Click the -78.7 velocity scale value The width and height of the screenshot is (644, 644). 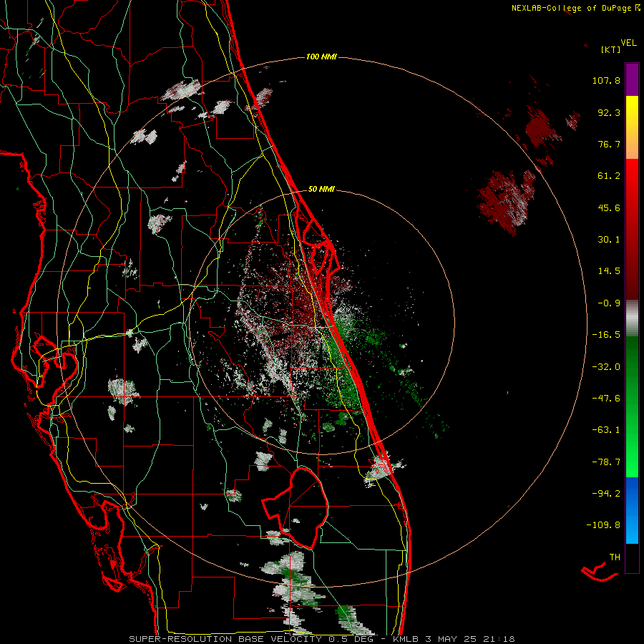click(606, 462)
